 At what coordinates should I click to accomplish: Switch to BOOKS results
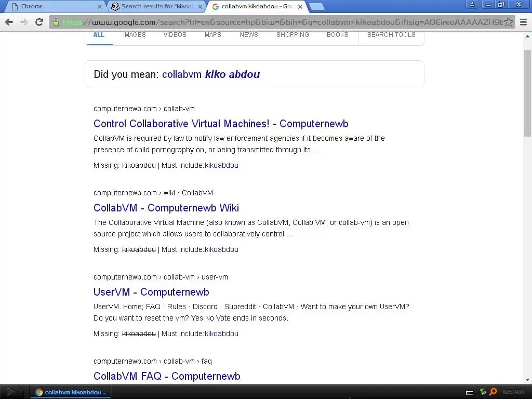click(x=338, y=35)
